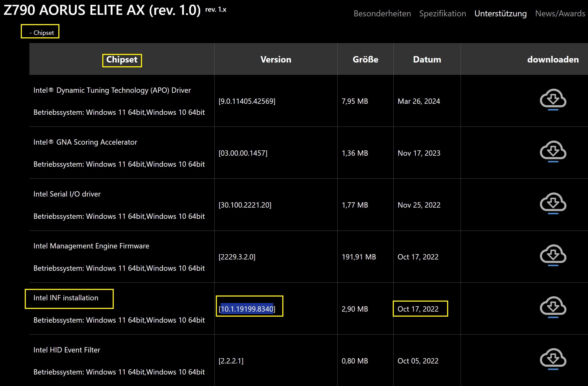Download Intel HID Event Filter driver
Viewport: 588px width, 386px height.
(553, 359)
